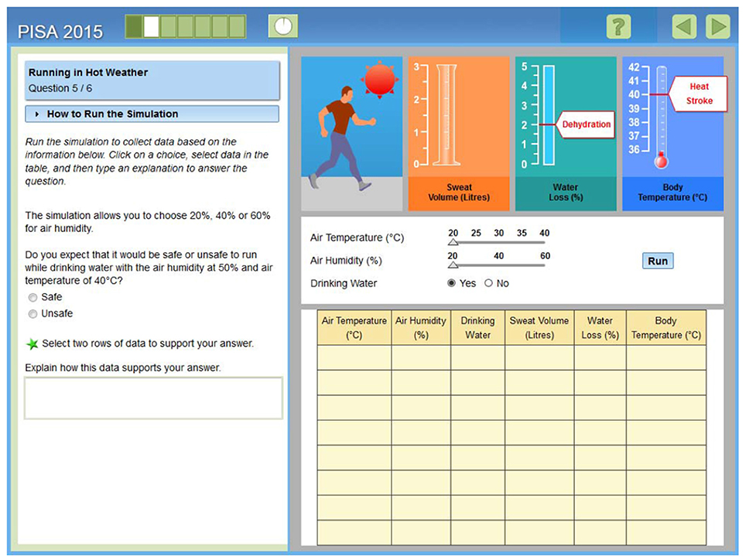Click the Dehydration marker label
Viewport: 746px width, 560px height.
coord(586,125)
